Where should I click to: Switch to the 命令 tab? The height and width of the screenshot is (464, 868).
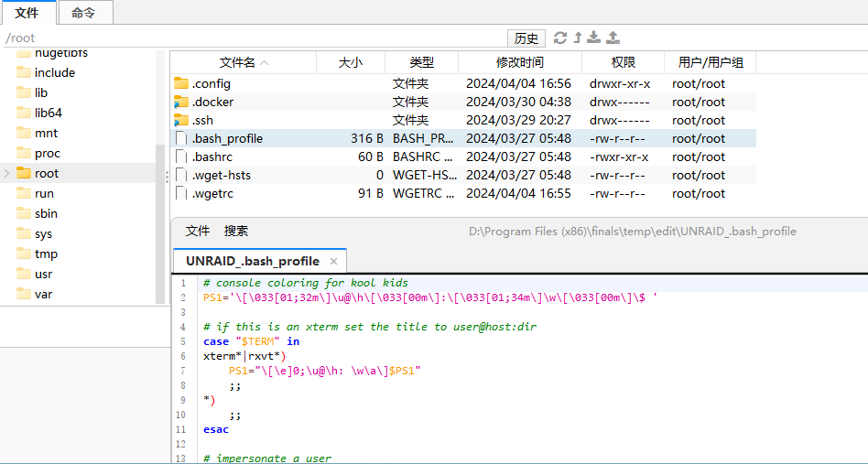click(83, 13)
